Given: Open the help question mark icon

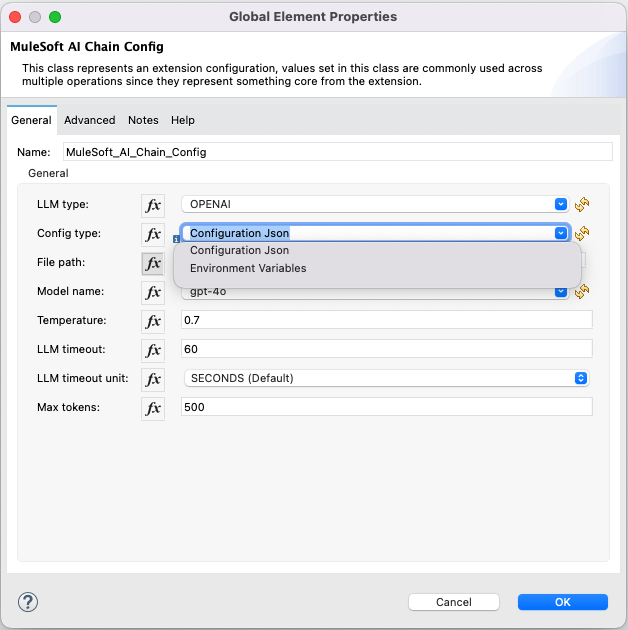Looking at the screenshot, I should [x=28, y=602].
